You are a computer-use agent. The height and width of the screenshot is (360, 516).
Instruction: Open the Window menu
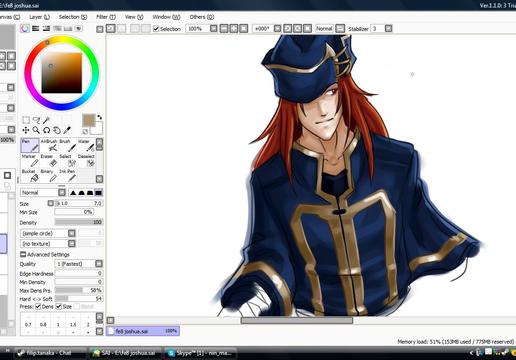(166, 17)
